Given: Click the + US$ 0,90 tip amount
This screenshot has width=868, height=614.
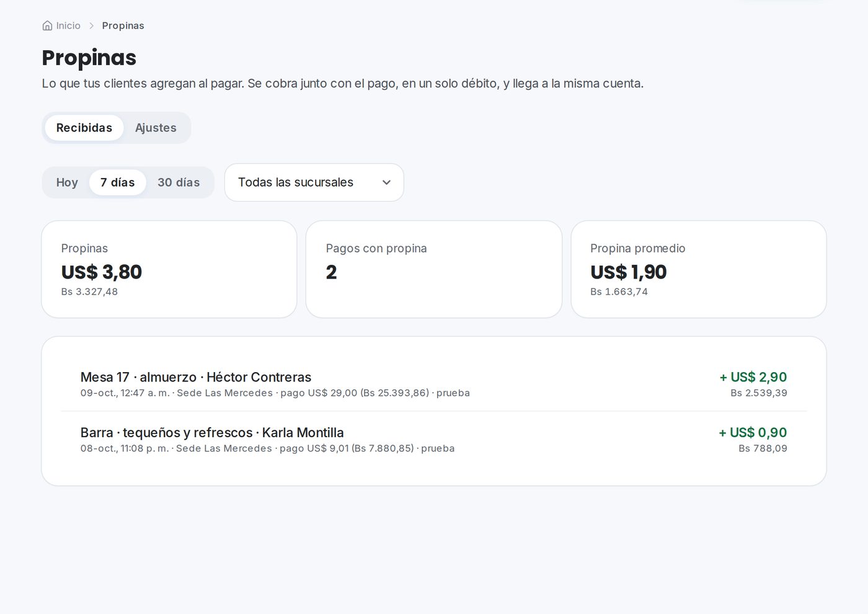Looking at the screenshot, I should tap(753, 432).
